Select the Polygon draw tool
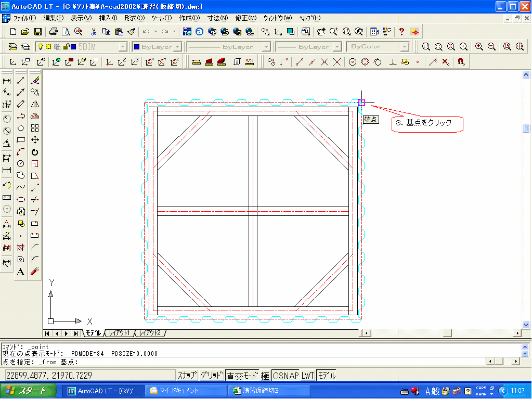The width and height of the screenshot is (532, 399). pos(21,128)
